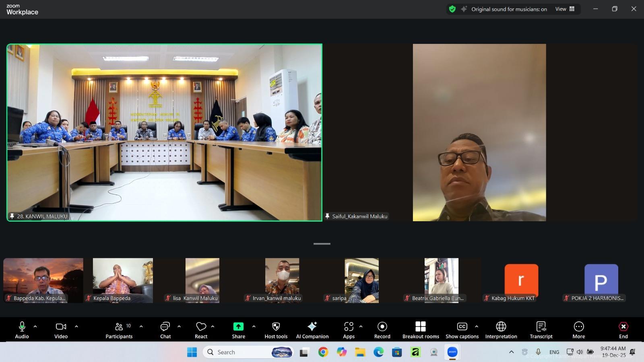Toggle the camera with Video button
The image size is (644, 362).
coord(61,330)
